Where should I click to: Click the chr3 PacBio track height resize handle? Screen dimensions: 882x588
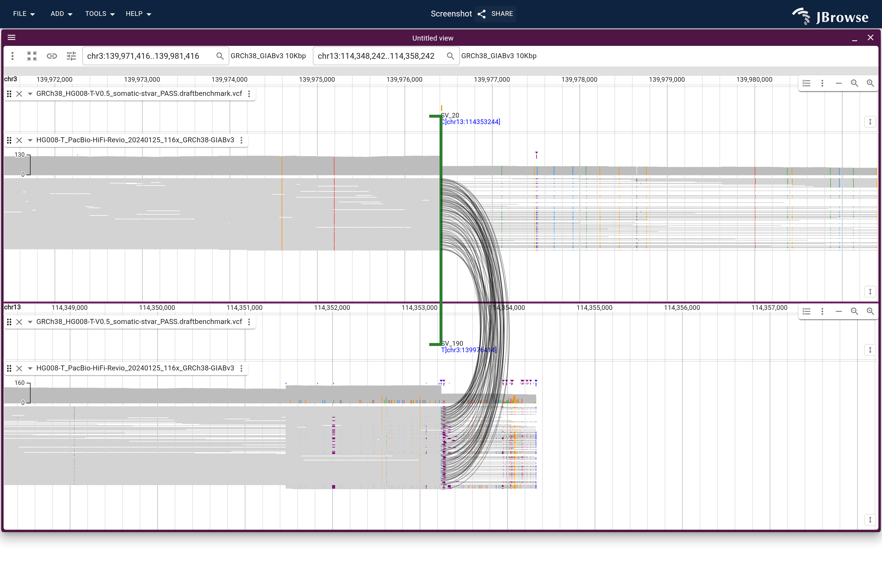coord(870,291)
